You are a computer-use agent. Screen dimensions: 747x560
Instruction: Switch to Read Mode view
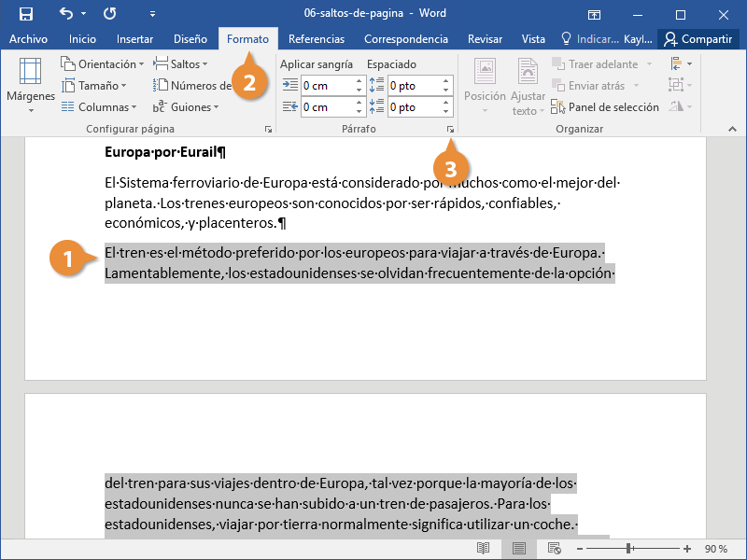(483, 549)
